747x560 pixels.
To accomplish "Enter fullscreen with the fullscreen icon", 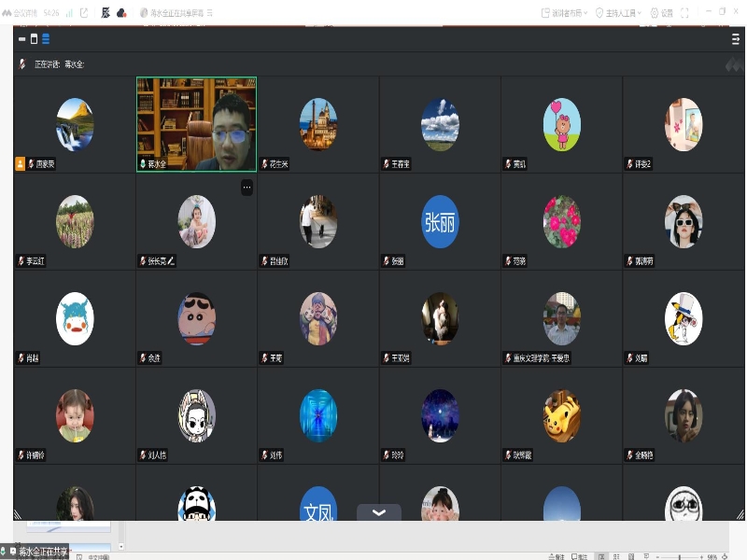I will point(684,13).
